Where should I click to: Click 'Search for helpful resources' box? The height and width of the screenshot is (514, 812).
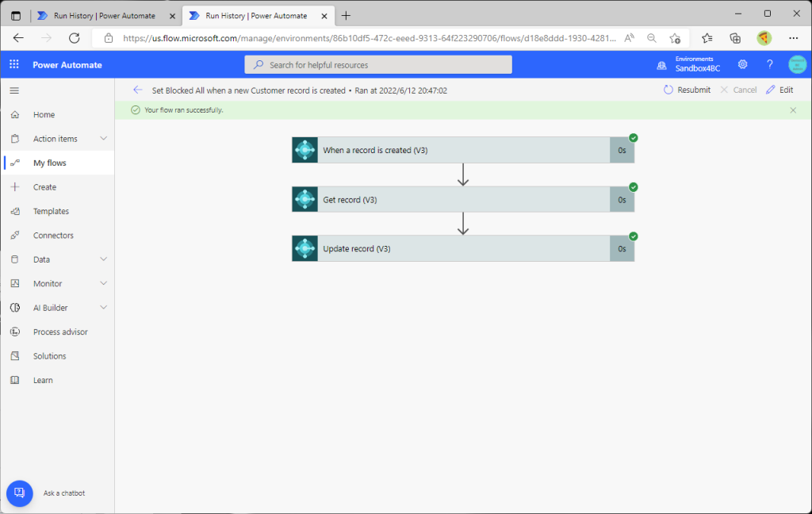[x=378, y=65]
